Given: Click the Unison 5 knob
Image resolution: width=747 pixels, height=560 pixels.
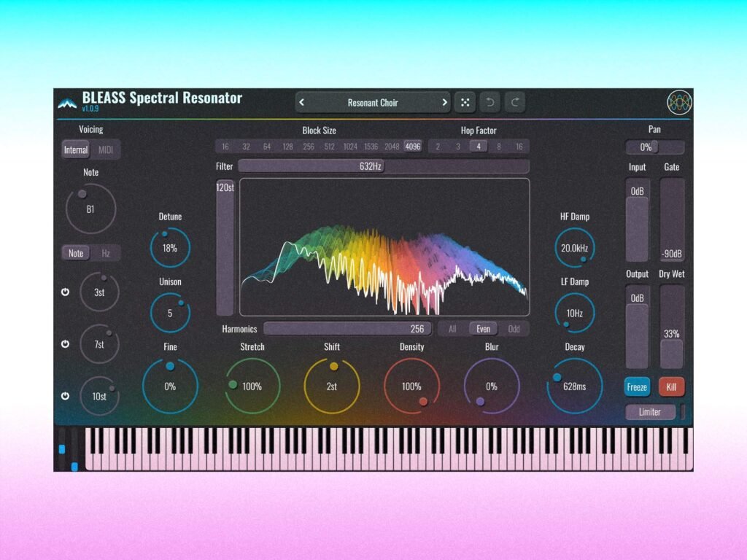Looking at the screenshot, I should [x=170, y=313].
